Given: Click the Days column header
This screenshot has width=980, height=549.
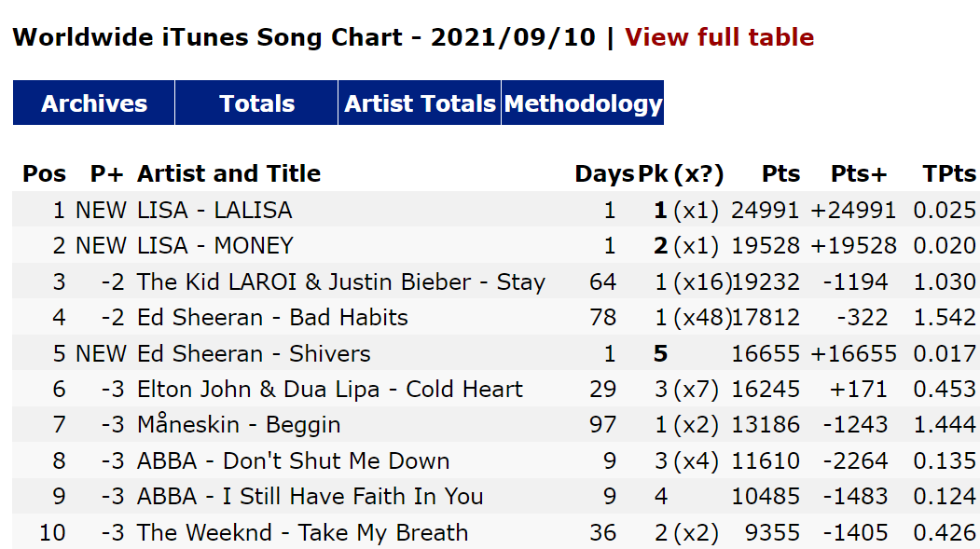Looking at the screenshot, I should pyautogui.click(x=604, y=173).
